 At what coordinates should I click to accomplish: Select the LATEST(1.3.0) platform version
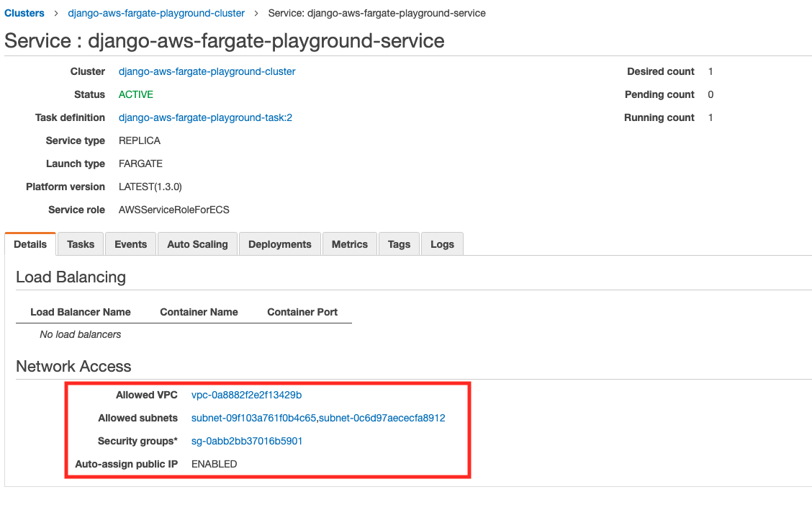[x=150, y=187]
